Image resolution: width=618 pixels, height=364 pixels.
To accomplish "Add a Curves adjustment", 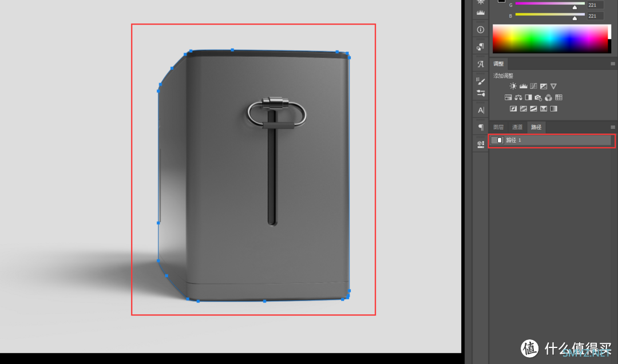I will coord(533,86).
